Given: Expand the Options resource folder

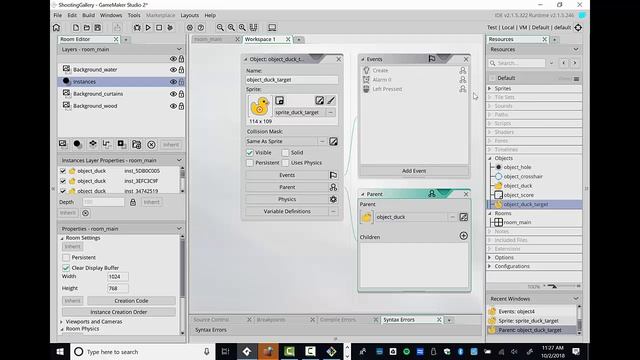Looking at the screenshot, I should tap(490, 258).
